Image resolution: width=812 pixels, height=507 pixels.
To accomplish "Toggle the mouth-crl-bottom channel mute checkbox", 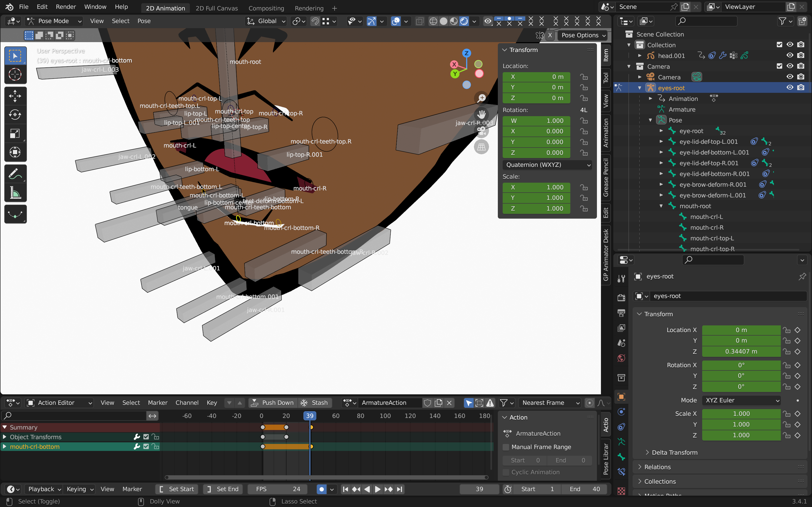I will coord(146,447).
